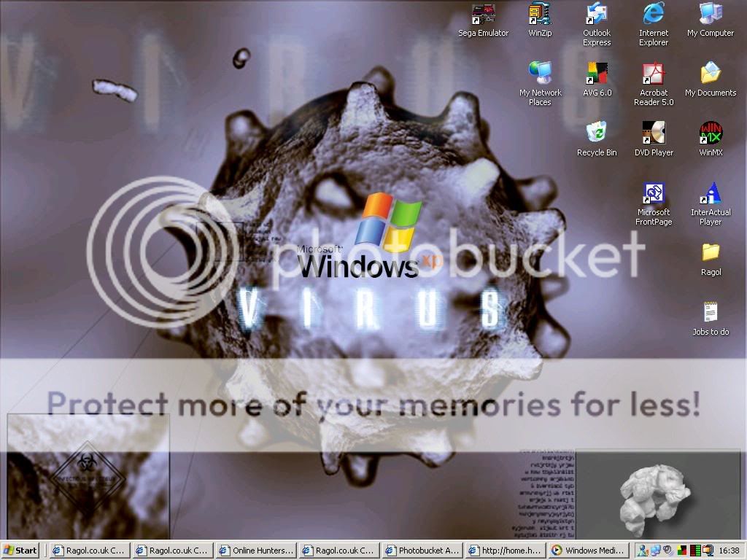Bring up Windows Media taskbar window
Image resolution: width=747 pixels, height=560 pixels.
588,551
